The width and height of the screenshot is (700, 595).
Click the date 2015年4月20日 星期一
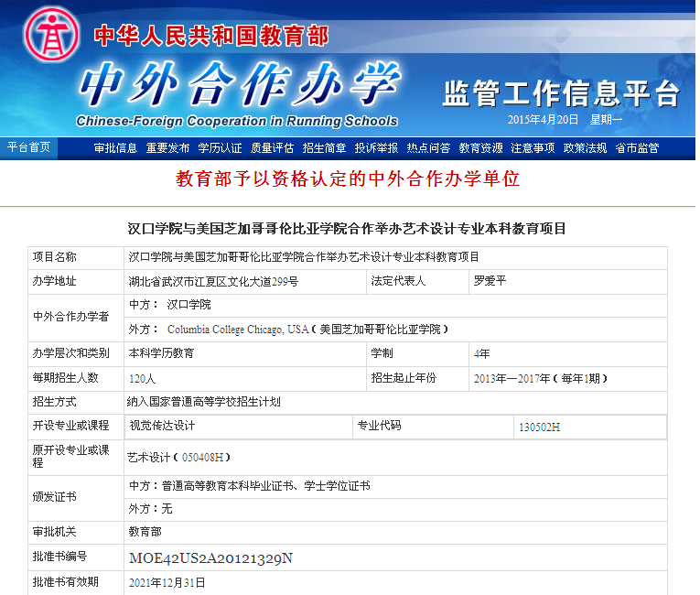tap(565, 120)
